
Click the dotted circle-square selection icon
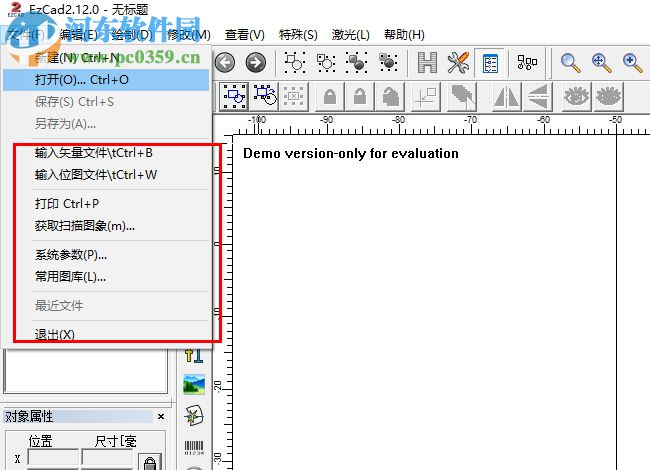click(x=326, y=63)
